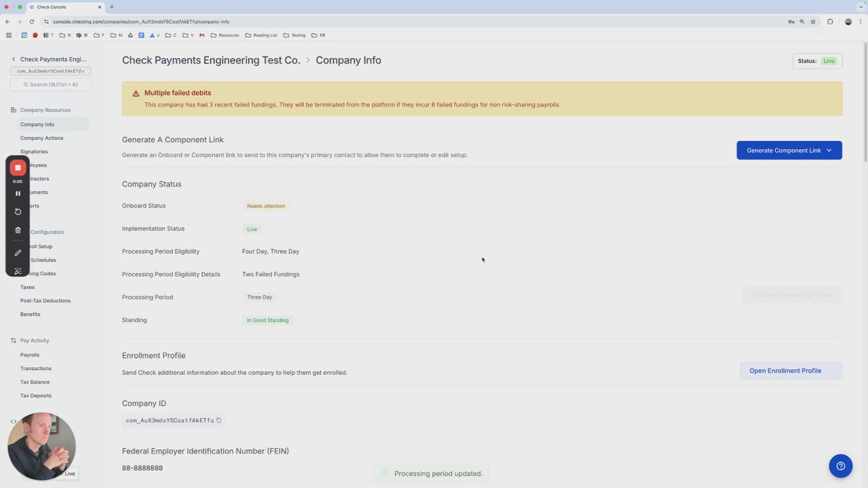This screenshot has height=488, width=868.
Task: Focus the sidebar Search field
Action: click(51, 85)
